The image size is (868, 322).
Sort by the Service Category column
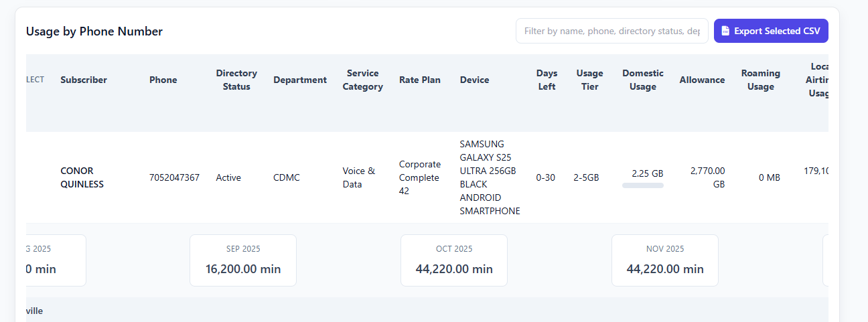[362, 80]
